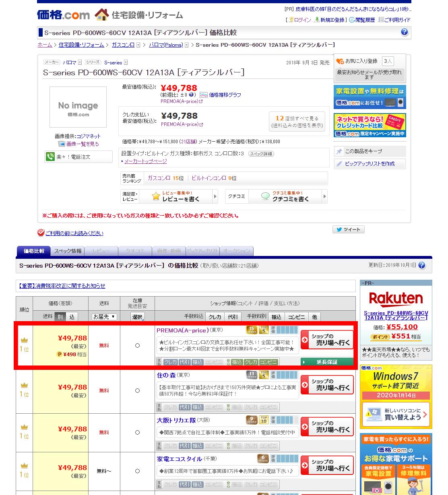Toggle 手数料込 代引 filter
The image size is (448, 495).
point(232,317)
